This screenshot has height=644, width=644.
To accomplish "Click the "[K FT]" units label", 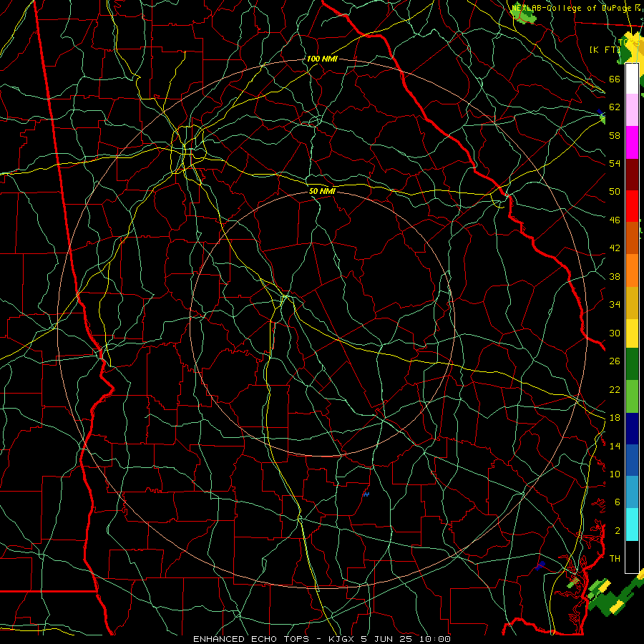I will (x=605, y=49).
